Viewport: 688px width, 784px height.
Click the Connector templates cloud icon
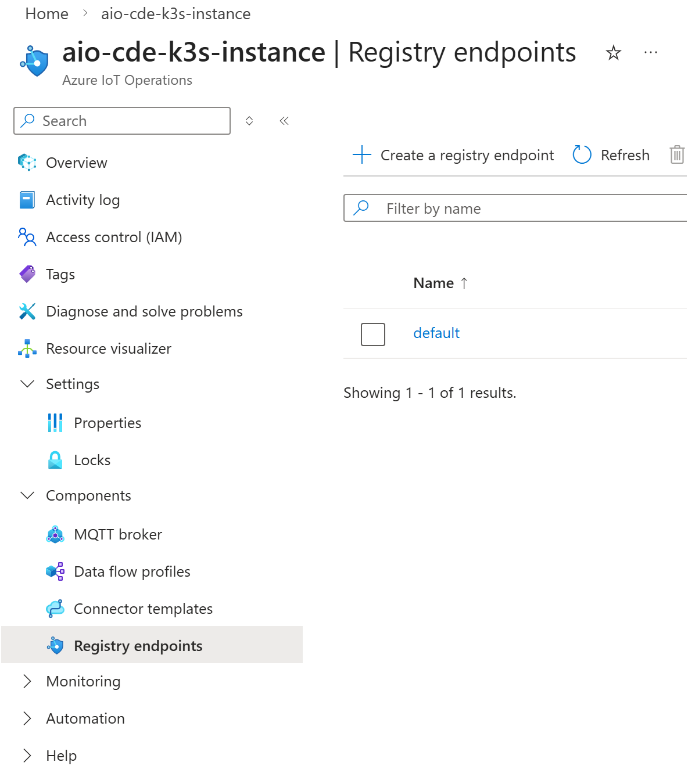[55, 609]
